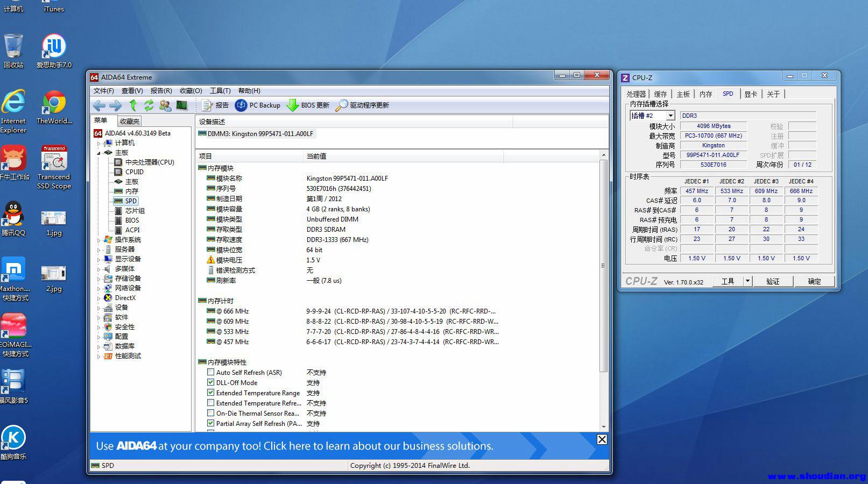This screenshot has width=868, height=484.
Task: Expand the 服务器 tree node
Action: (98, 250)
